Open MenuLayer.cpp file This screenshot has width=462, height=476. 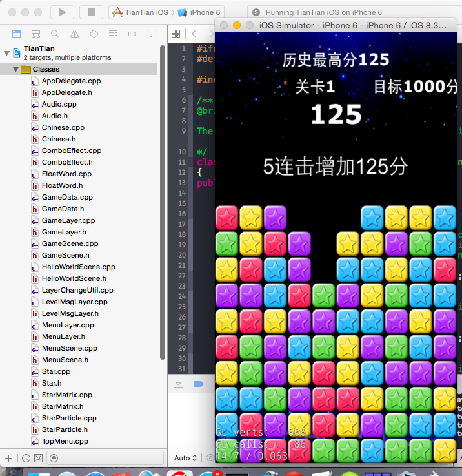[68, 325]
